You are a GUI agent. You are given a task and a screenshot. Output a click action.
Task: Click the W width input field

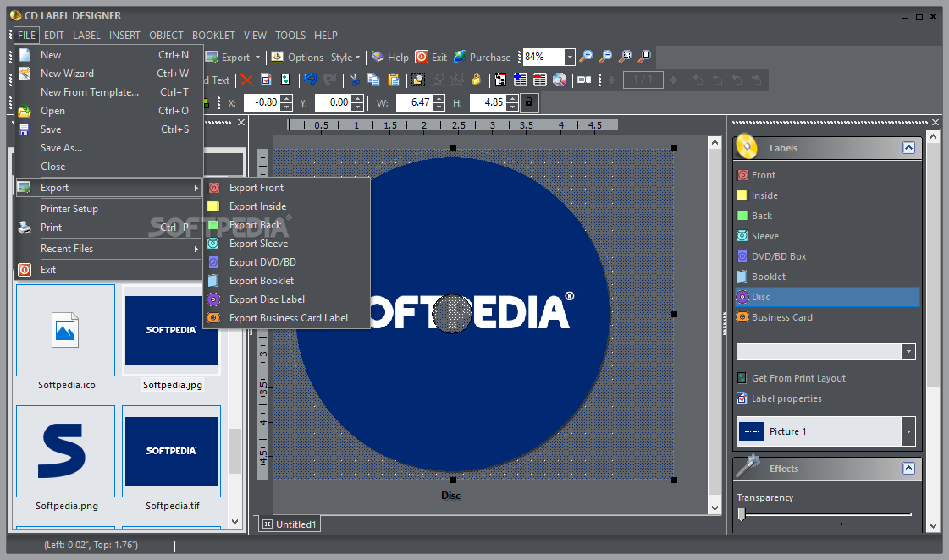415,103
